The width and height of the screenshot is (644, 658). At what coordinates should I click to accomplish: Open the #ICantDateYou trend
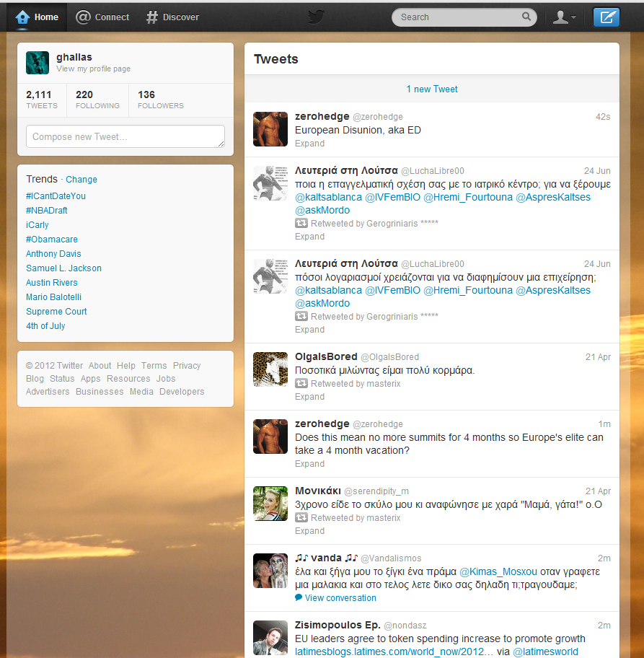[x=56, y=196]
